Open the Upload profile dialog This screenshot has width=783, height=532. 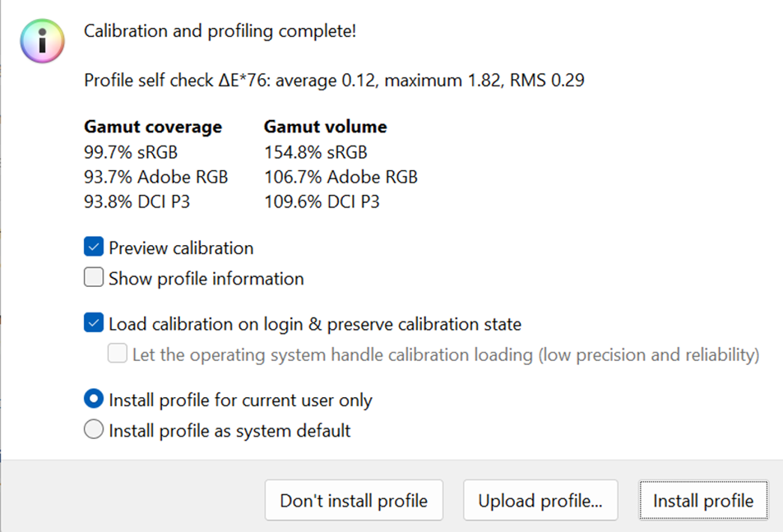pyautogui.click(x=540, y=501)
